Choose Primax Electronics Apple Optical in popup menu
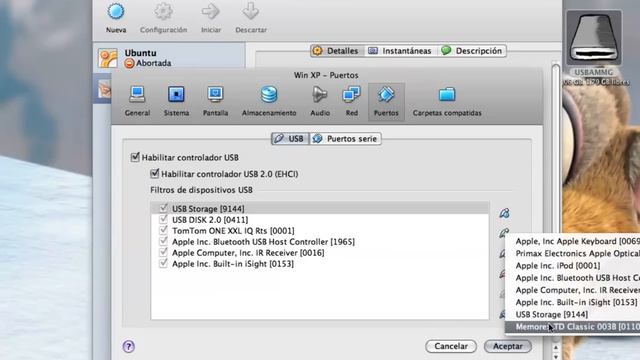 click(x=573, y=253)
